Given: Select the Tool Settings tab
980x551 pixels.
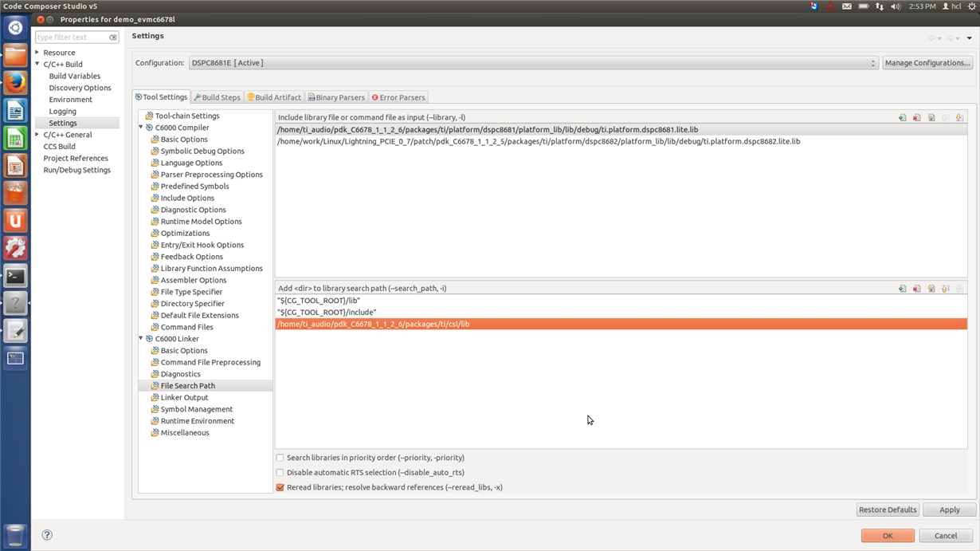Looking at the screenshot, I should click(162, 97).
